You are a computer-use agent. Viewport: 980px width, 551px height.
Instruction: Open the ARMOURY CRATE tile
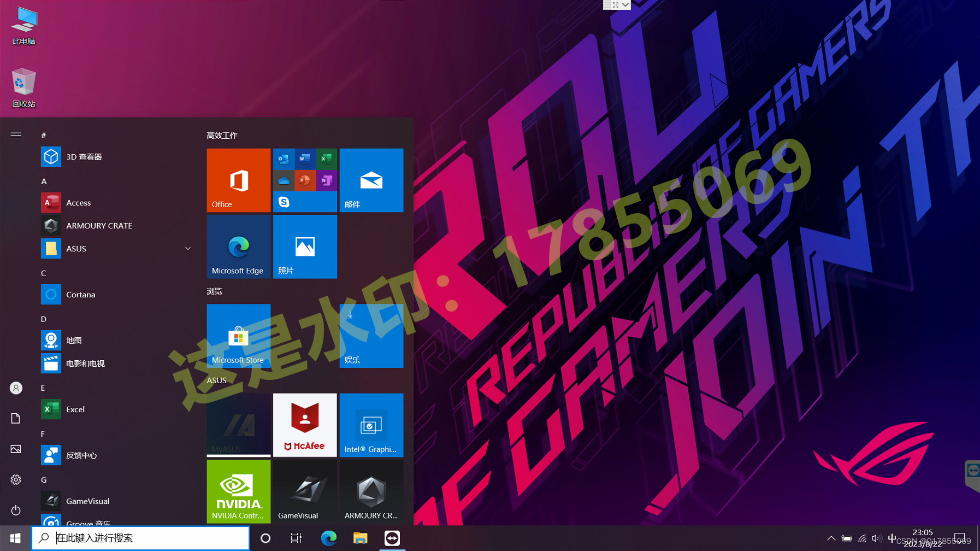(371, 491)
